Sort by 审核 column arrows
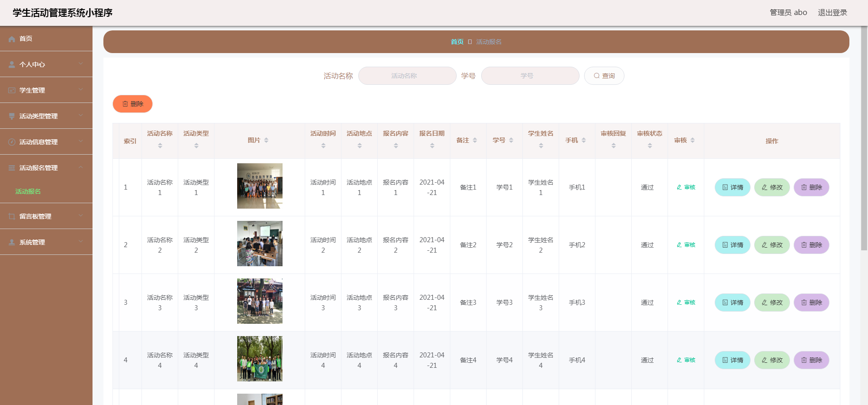This screenshot has height=405, width=868. click(692, 141)
